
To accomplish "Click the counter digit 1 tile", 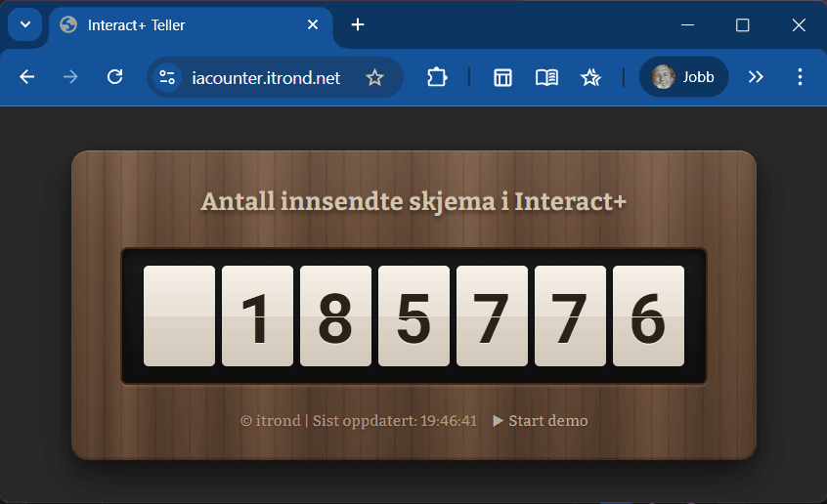I will pyautogui.click(x=257, y=315).
